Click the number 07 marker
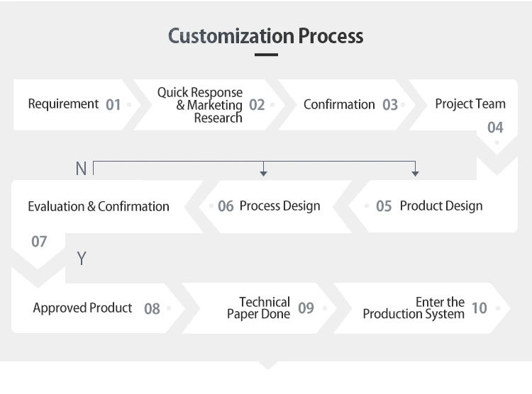The height and width of the screenshot is (394, 532). pyautogui.click(x=39, y=242)
